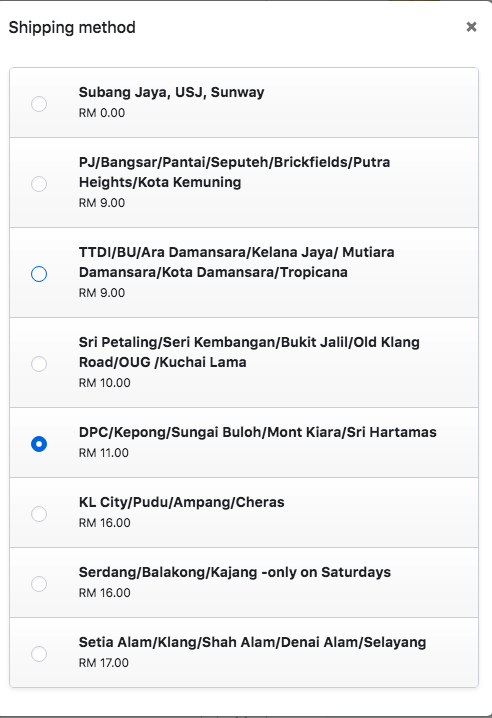Click the Subang Jaya, USJ, Sunway label text

[171, 92]
